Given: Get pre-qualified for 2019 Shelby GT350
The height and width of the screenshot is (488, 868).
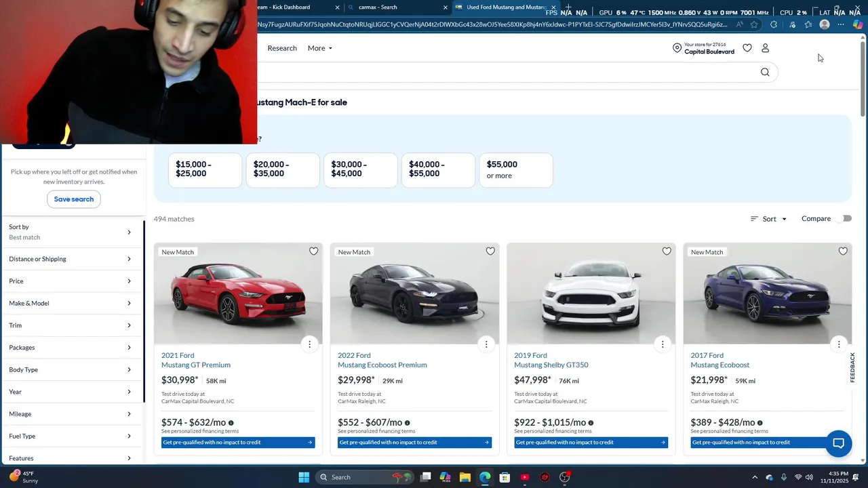Looking at the screenshot, I should coord(591,443).
